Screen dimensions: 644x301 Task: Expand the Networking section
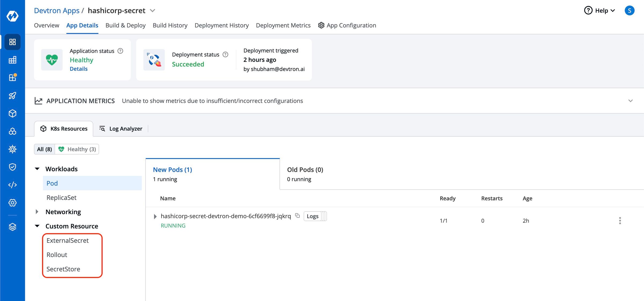coord(37,212)
